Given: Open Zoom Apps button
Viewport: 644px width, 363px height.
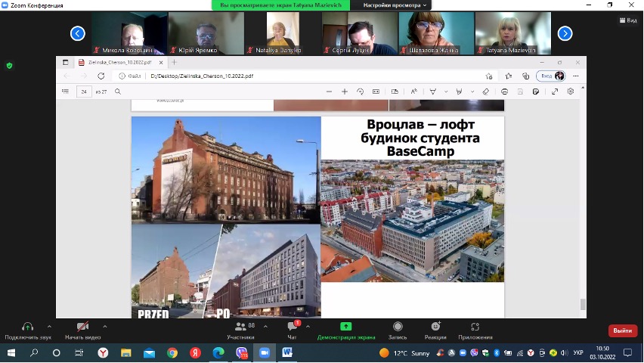Looking at the screenshot, I should coord(475,331).
